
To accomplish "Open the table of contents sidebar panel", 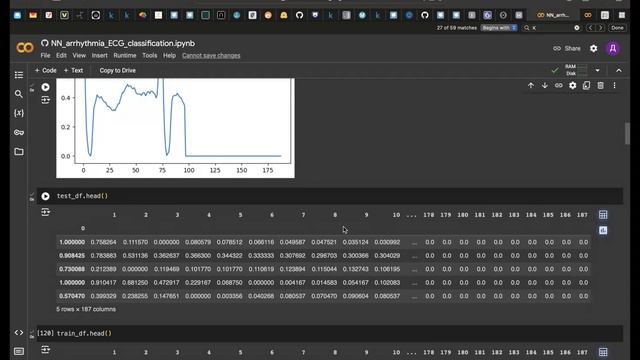I will point(19,75).
